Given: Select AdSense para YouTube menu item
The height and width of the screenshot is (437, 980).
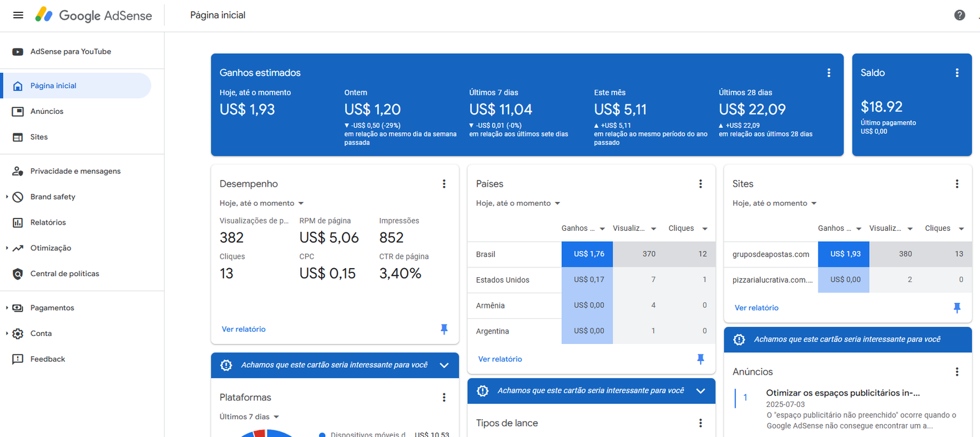Looking at the screenshot, I should click(71, 52).
